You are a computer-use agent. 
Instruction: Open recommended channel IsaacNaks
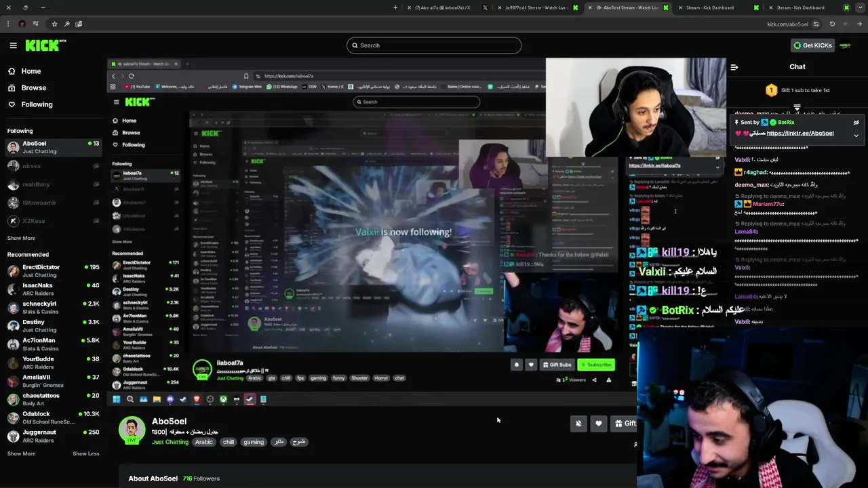[53, 289]
